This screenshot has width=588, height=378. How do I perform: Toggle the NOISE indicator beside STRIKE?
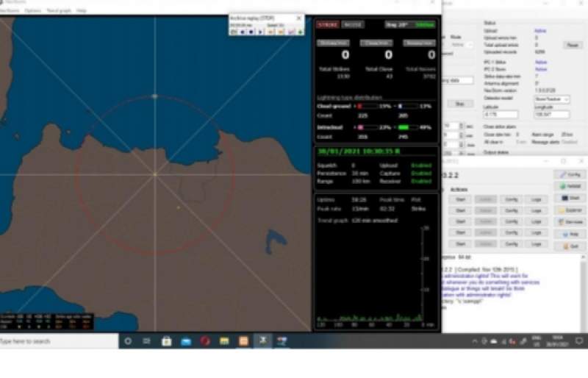353,24
